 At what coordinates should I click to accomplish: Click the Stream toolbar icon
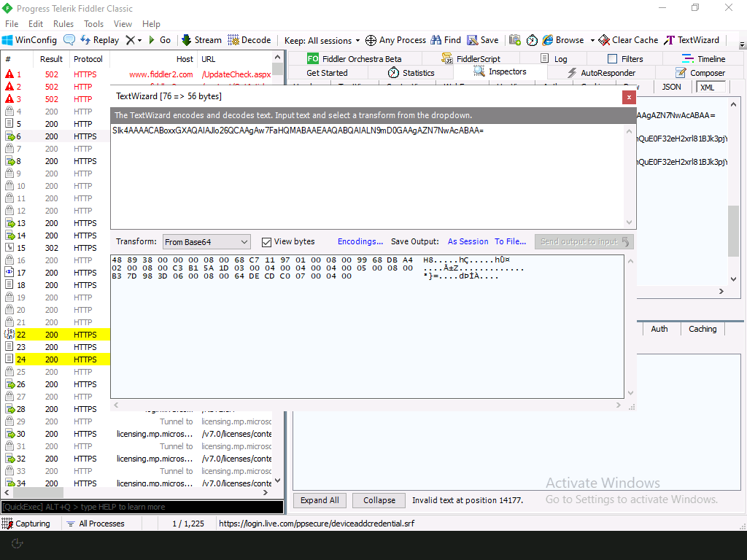tap(187, 40)
